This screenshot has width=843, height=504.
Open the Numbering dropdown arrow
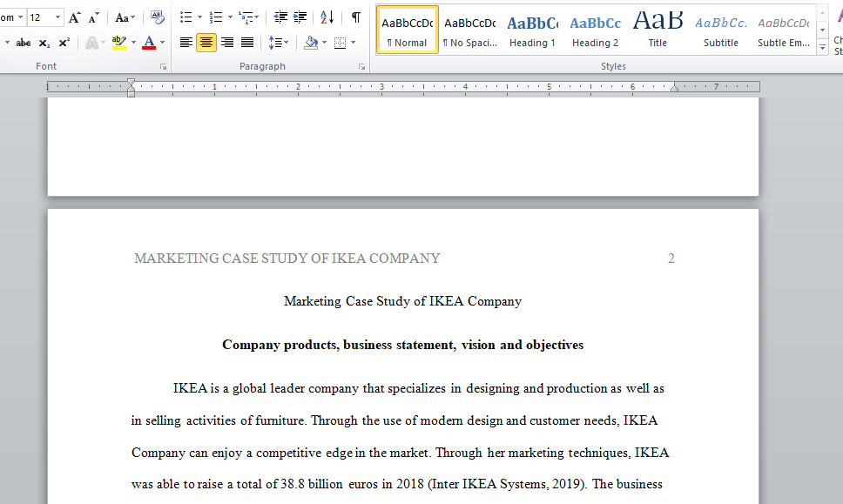coord(230,17)
